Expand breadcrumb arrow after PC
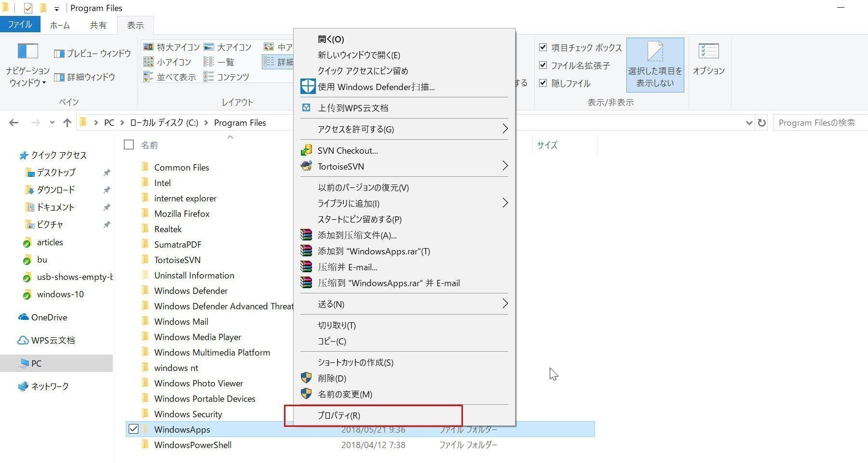The image size is (868, 463). tap(122, 123)
